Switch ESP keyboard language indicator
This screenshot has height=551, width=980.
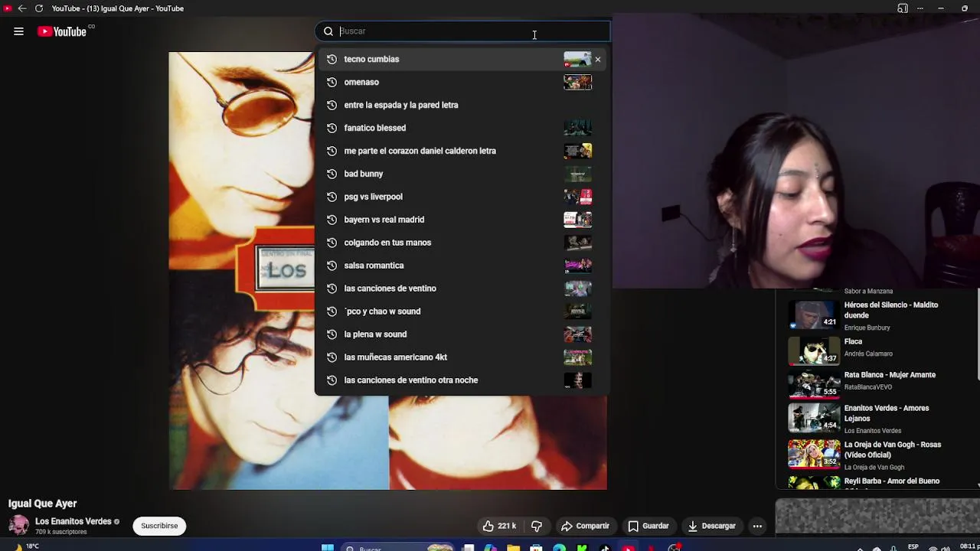913,547
